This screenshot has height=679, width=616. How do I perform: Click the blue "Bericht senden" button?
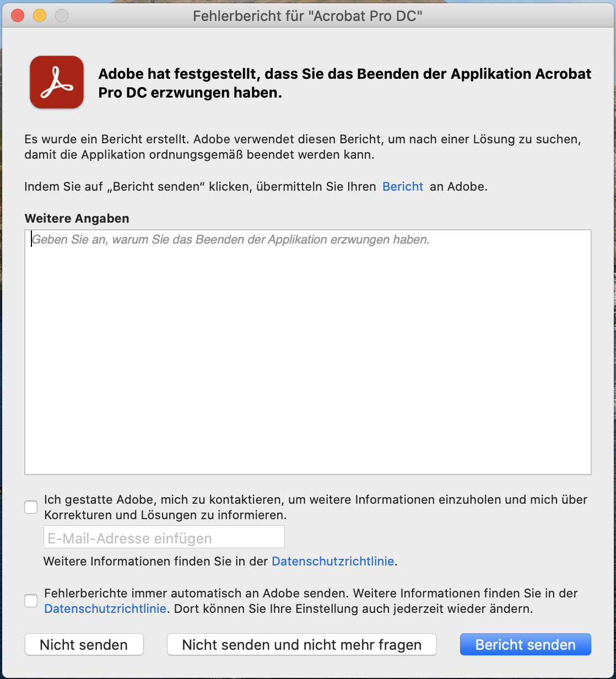point(525,644)
